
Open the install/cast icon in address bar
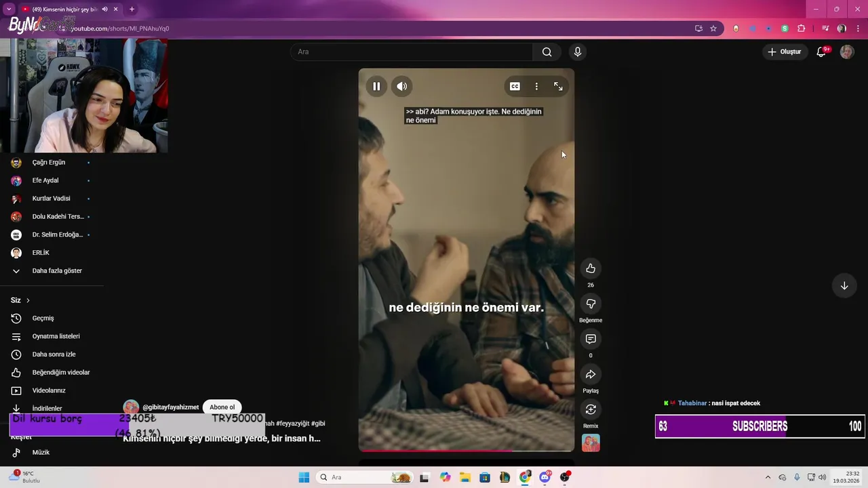698,28
